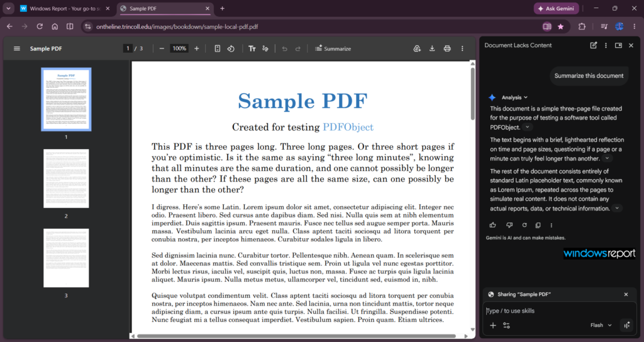Print the PDF document
This screenshot has height=342, width=644.
point(447,48)
